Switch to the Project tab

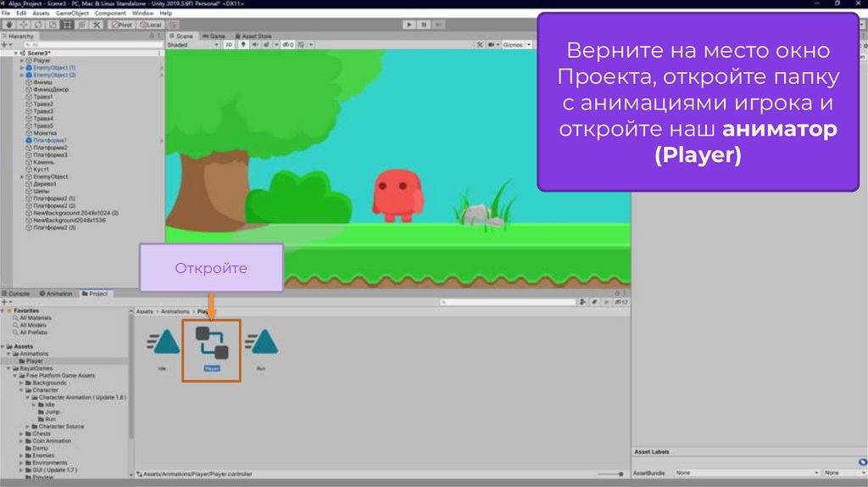95,294
